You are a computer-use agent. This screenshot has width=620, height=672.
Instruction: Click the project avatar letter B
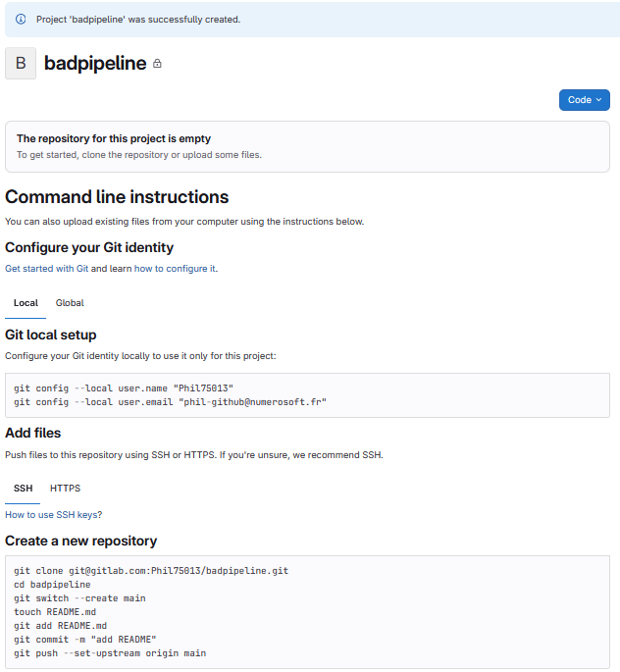pos(21,64)
